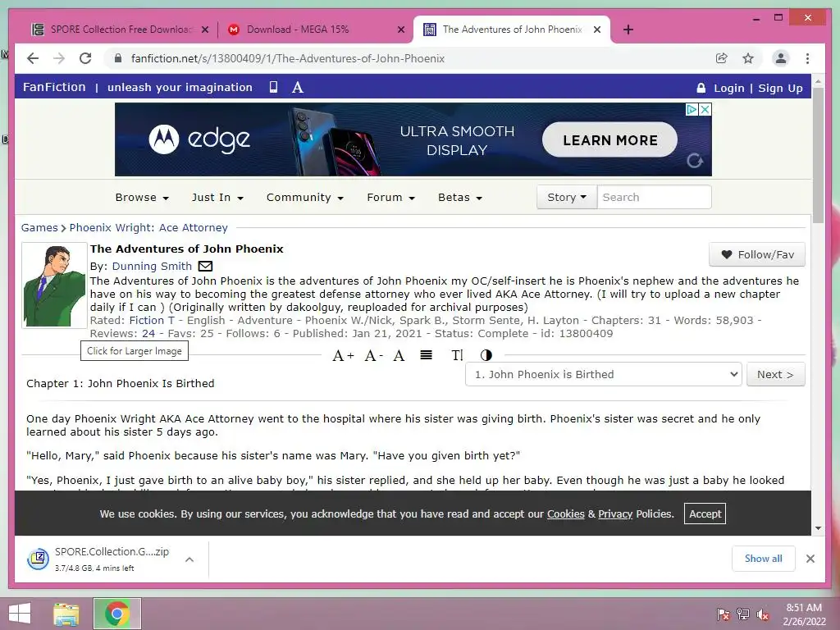Click the Login link
Screen dimensions: 840x630
coord(728,88)
